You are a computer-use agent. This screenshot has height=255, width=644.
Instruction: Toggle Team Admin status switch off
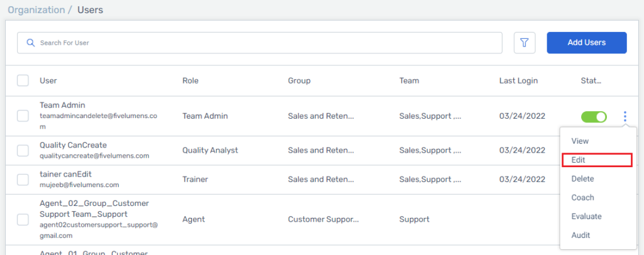click(594, 117)
